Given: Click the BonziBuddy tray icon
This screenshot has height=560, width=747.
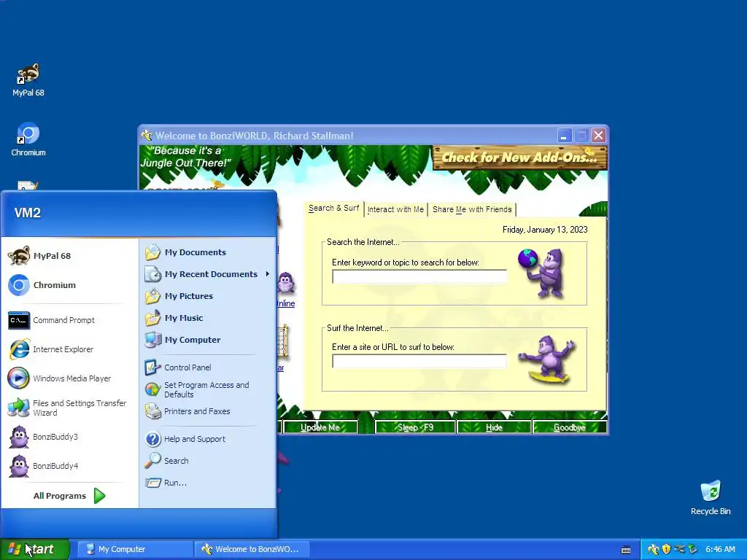Looking at the screenshot, I should click(x=653, y=549).
